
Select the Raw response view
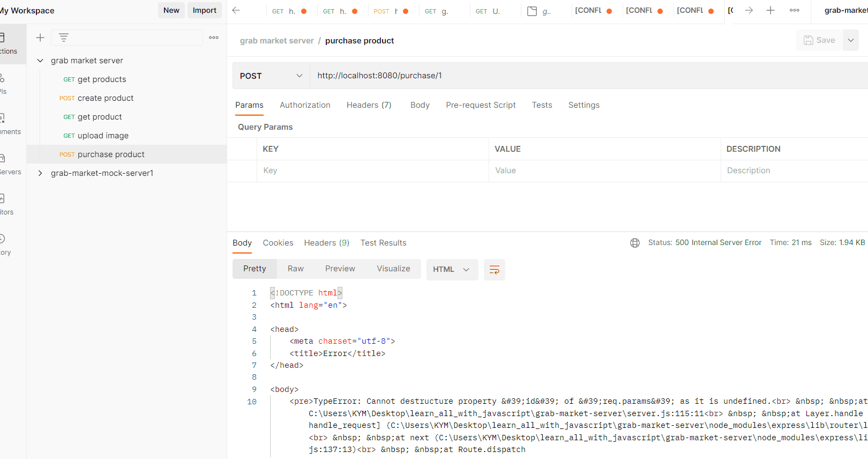pyautogui.click(x=295, y=269)
